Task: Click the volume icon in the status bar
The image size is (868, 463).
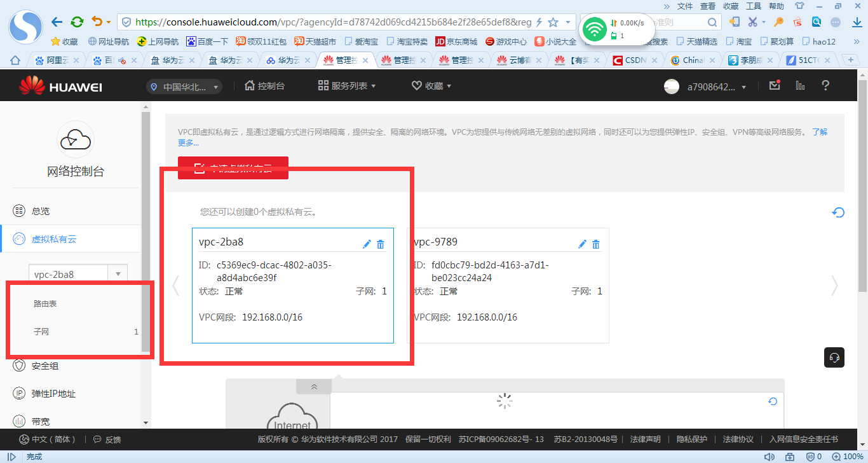Action: tap(770, 457)
